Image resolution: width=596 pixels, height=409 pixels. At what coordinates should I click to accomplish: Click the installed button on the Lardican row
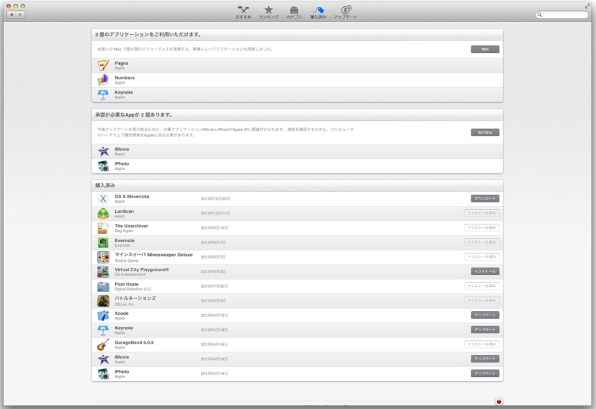point(482,213)
